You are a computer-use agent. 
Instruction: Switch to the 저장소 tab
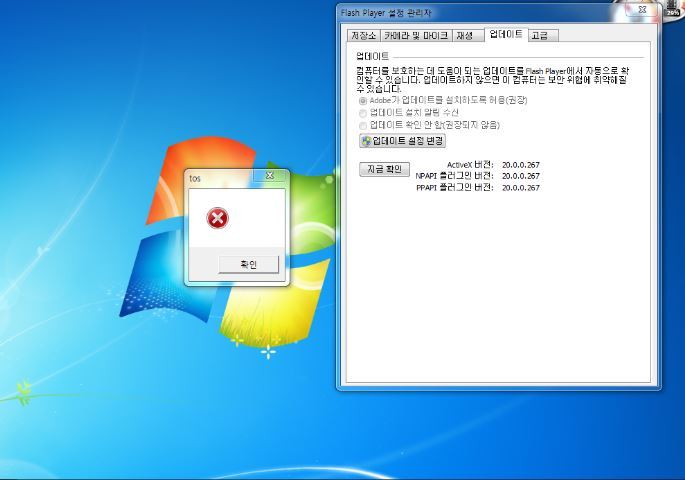[364, 36]
